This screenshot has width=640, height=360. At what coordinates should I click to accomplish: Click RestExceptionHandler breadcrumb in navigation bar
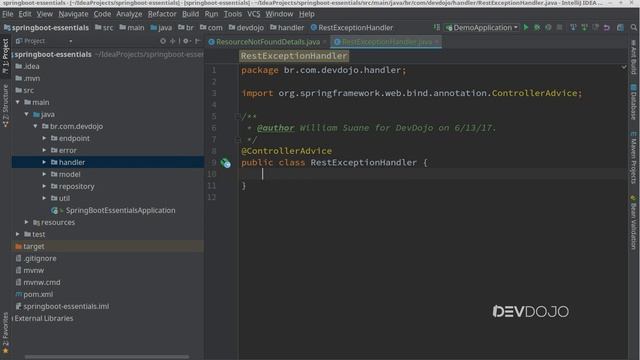(x=351, y=28)
